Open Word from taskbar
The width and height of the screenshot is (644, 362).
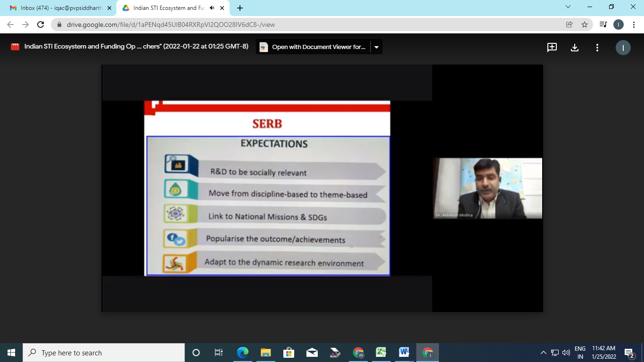pyautogui.click(x=404, y=353)
